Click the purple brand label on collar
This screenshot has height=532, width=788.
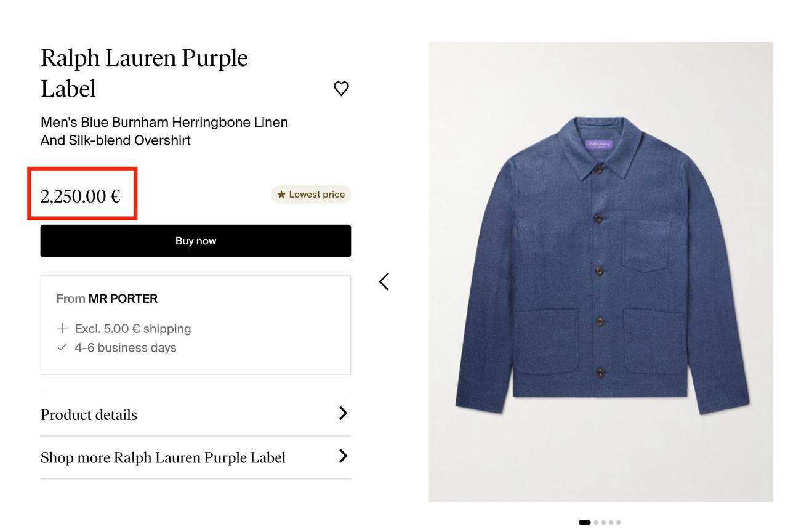tap(599, 143)
